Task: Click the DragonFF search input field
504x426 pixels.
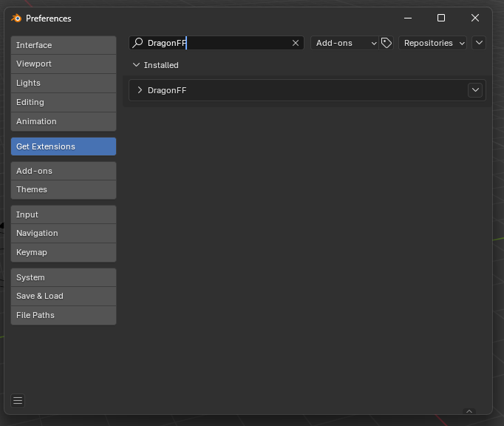Action: coord(217,43)
